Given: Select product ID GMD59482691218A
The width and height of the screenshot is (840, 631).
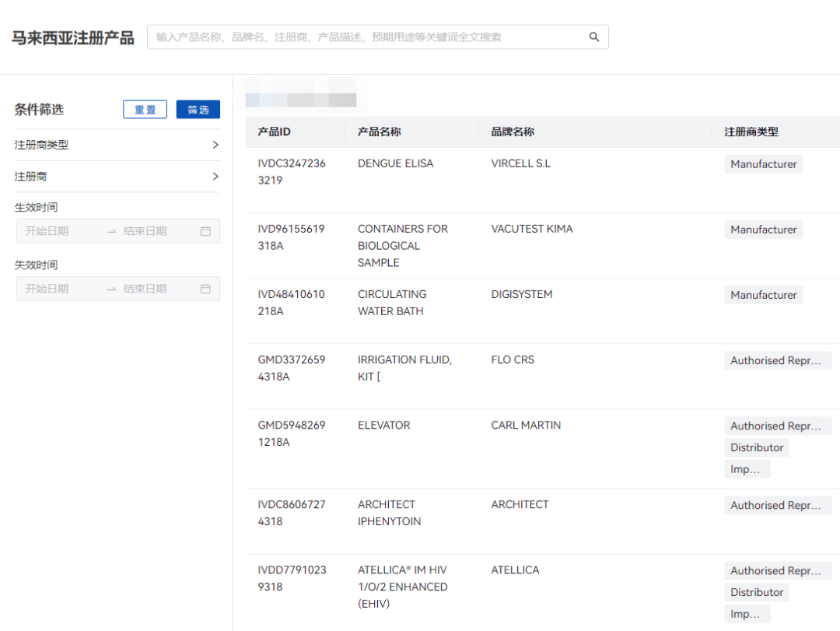Looking at the screenshot, I should (x=292, y=433).
